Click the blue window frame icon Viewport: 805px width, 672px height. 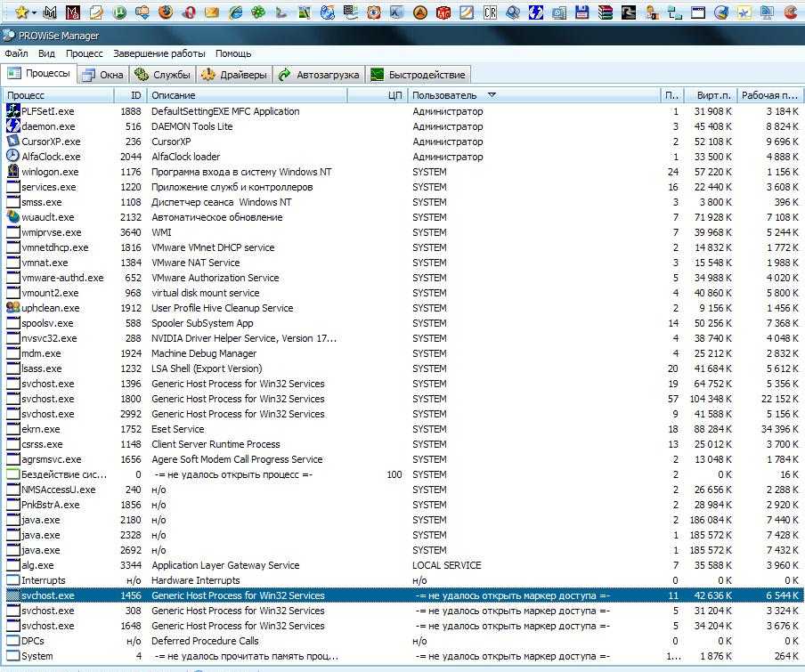[698, 12]
